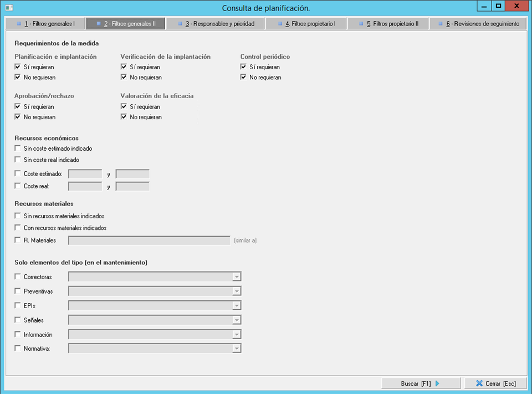Image resolution: width=532 pixels, height=394 pixels.
Task: Click the X icon on Cerrar button
Action: [479, 383]
